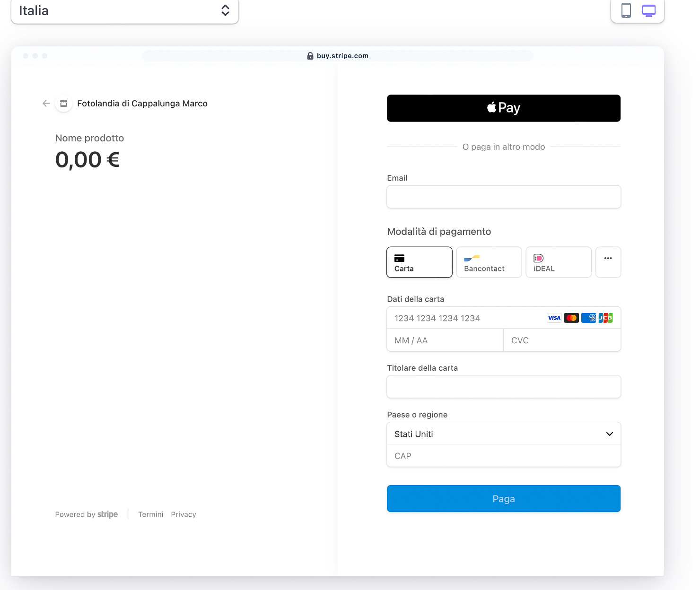Viewport: 700px width, 590px height.
Task: Show more payment methods with the ellipsis button
Action: tap(608, 262)
